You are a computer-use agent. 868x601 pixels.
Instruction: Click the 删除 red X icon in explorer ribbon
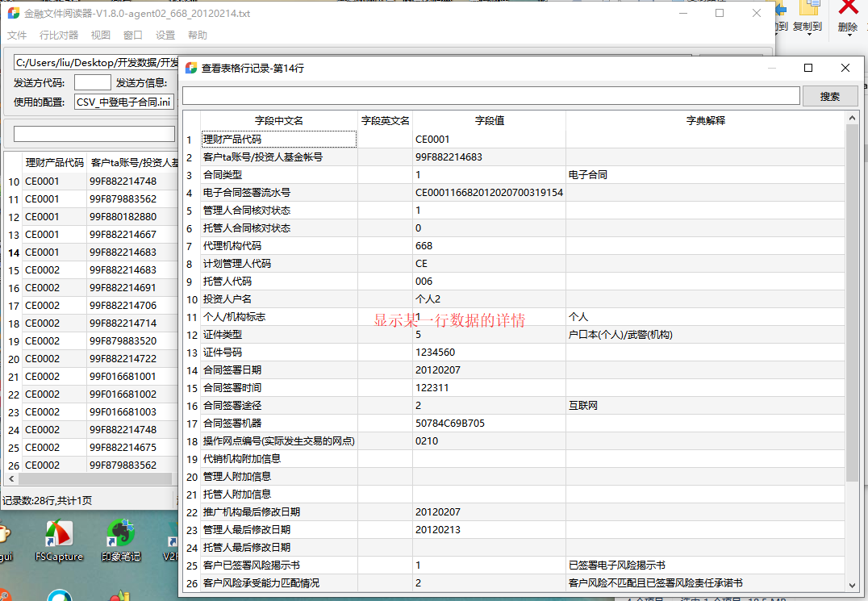pos(848,8)
